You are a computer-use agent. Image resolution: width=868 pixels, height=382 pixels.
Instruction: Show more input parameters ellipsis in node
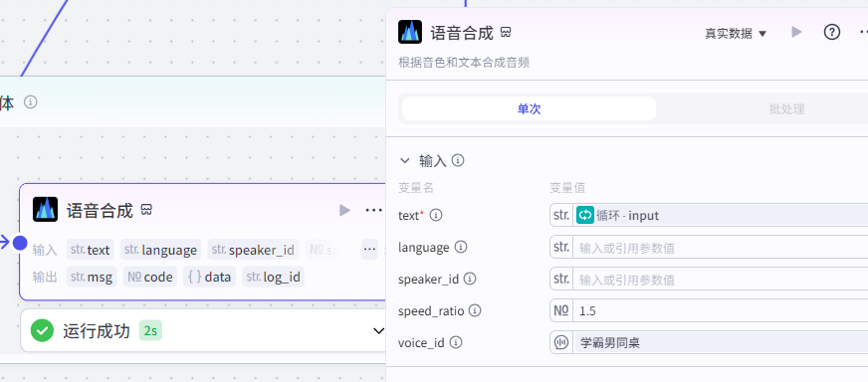369,250
